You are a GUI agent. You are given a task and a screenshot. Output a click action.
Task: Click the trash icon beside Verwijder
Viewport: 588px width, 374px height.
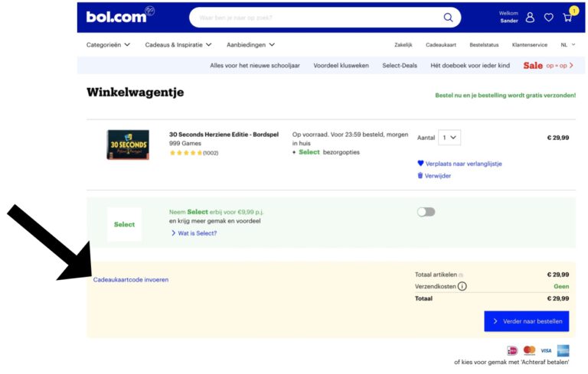(420, 175)
